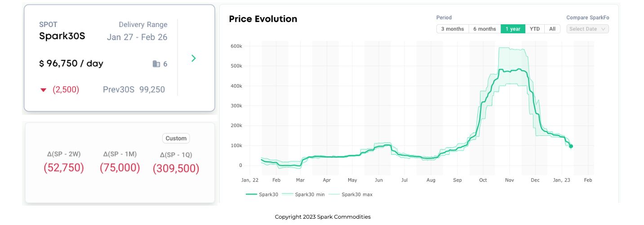Viewport: 644px width, 225px height.
Task: Click the green next arrow chevron
Action: [194, 58]
